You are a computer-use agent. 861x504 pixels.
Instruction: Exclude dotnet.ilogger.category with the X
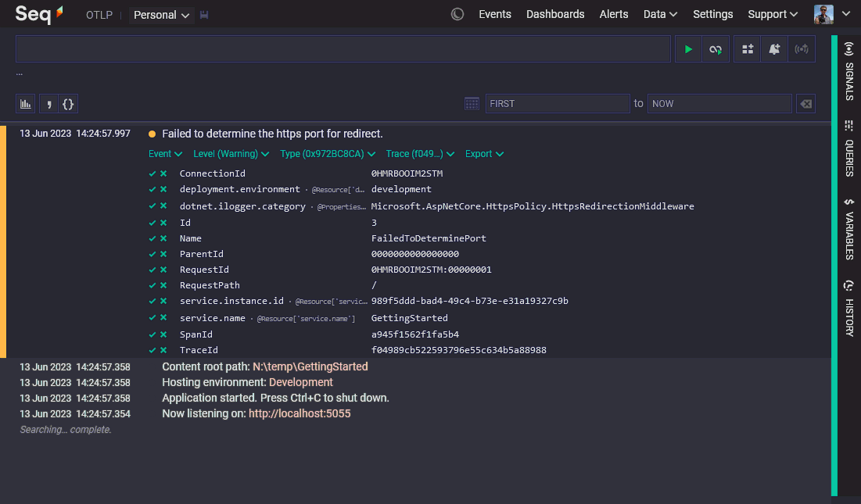point(163,206)
